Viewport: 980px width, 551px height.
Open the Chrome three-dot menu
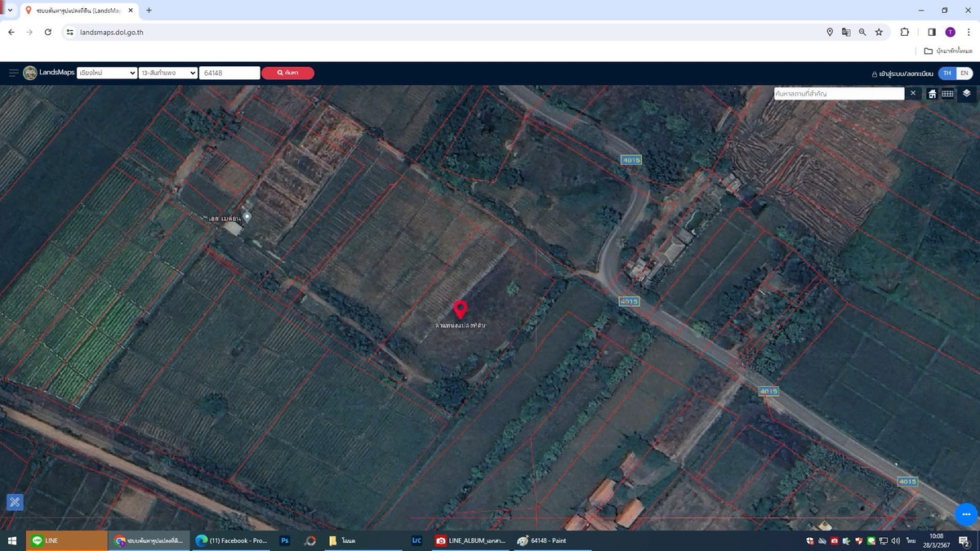[x=969, y=32]
